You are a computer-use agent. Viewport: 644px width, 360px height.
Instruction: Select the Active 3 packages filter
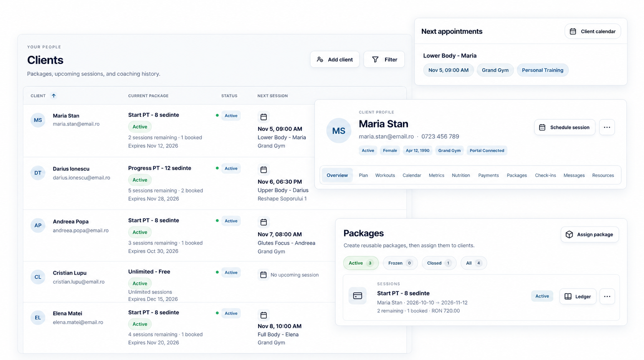(x=361, y=263)
